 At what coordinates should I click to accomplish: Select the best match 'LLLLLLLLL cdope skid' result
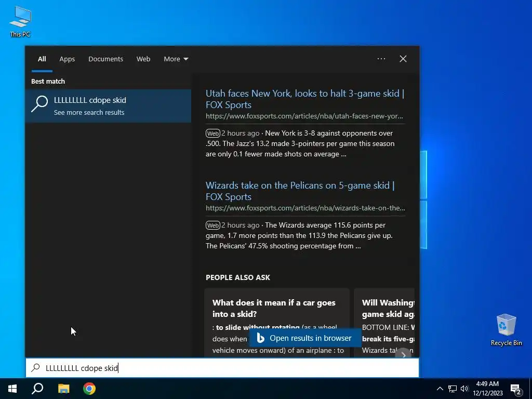click(108, 106)
